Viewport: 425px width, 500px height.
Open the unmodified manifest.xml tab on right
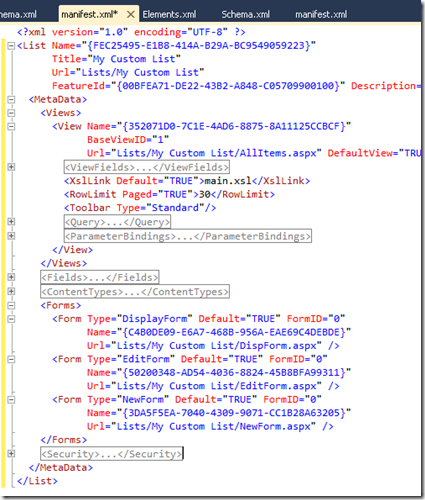pos(321,15)
